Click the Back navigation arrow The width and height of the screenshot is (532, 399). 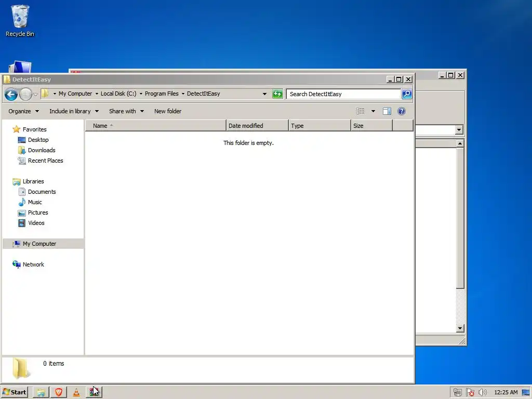tap(11, 94)
